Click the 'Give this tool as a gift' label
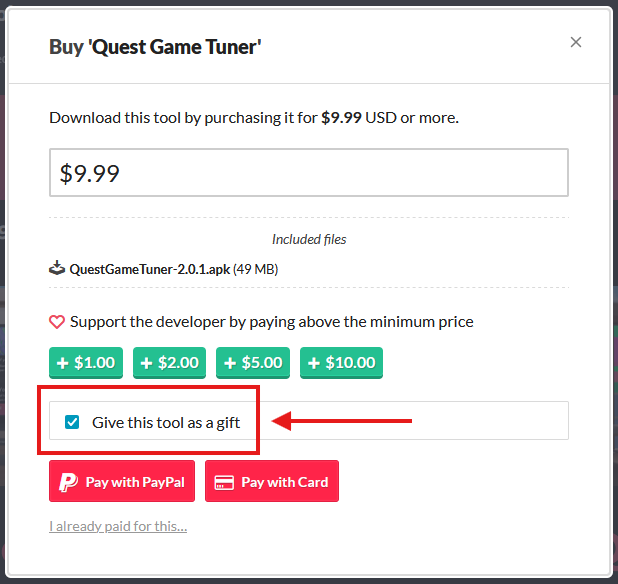This screenshot has height=584, width=618. coord(166,422)
